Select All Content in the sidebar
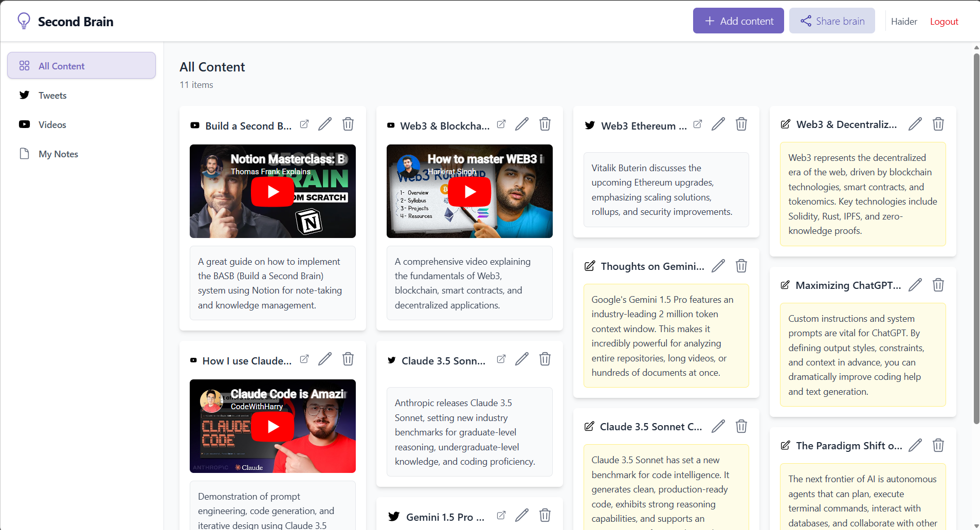 (81, 65)
